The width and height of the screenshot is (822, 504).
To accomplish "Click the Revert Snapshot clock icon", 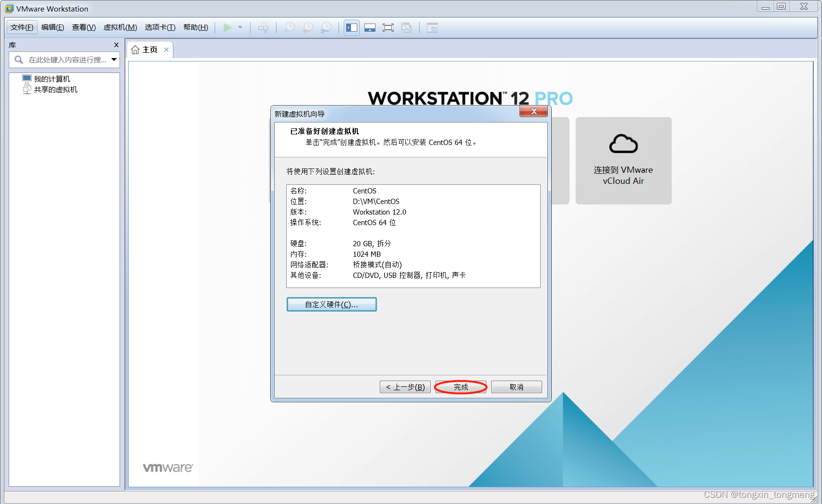I will tap(307, 28).
